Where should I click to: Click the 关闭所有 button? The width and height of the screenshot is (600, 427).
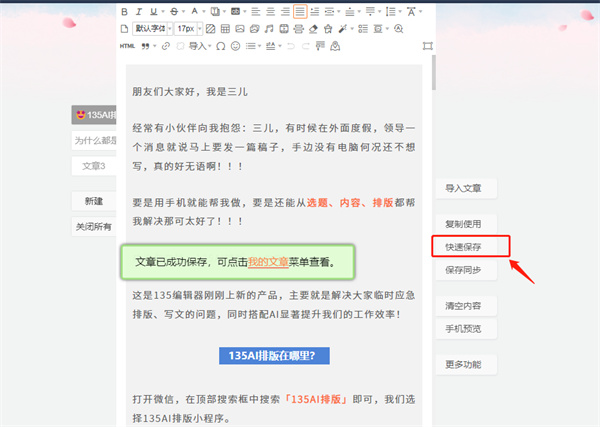94,227
